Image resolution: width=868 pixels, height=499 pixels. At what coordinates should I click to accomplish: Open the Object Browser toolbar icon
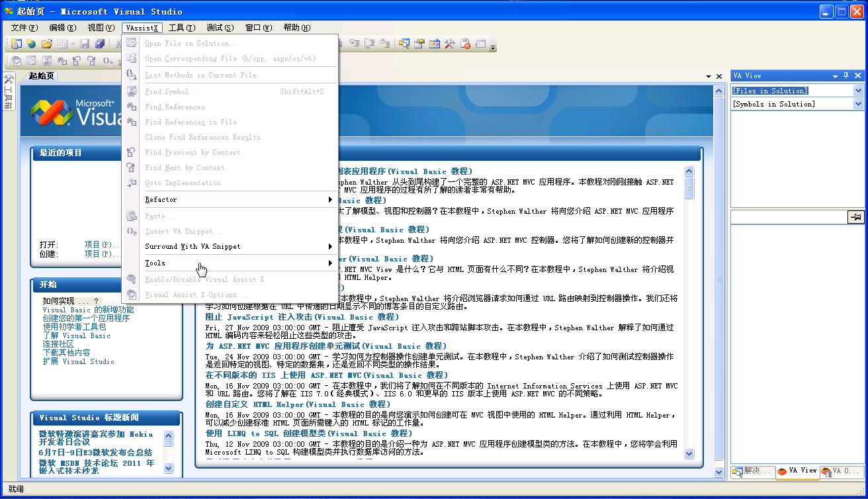click(x=434, y=44)
